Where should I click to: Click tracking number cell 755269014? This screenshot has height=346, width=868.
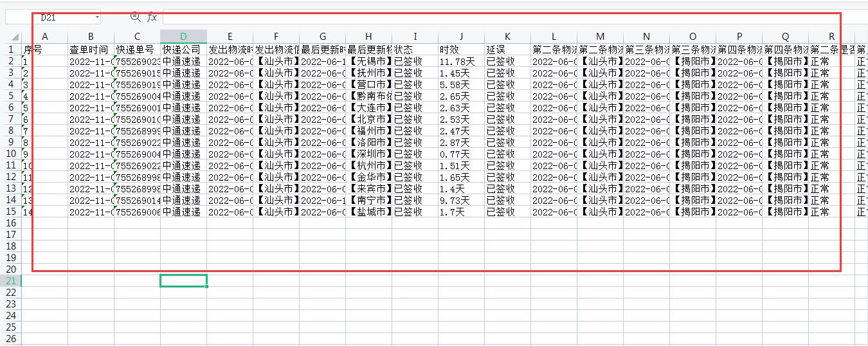pos(137,200)
